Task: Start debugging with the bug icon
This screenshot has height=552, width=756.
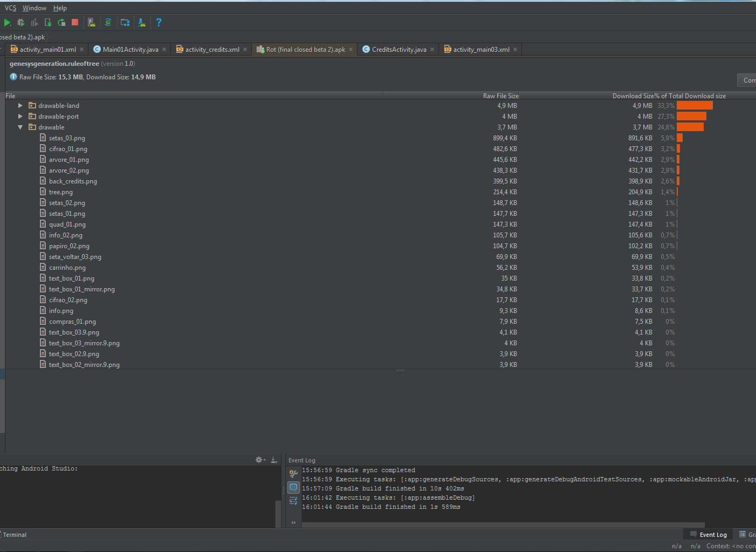Action: pos(21,22)
